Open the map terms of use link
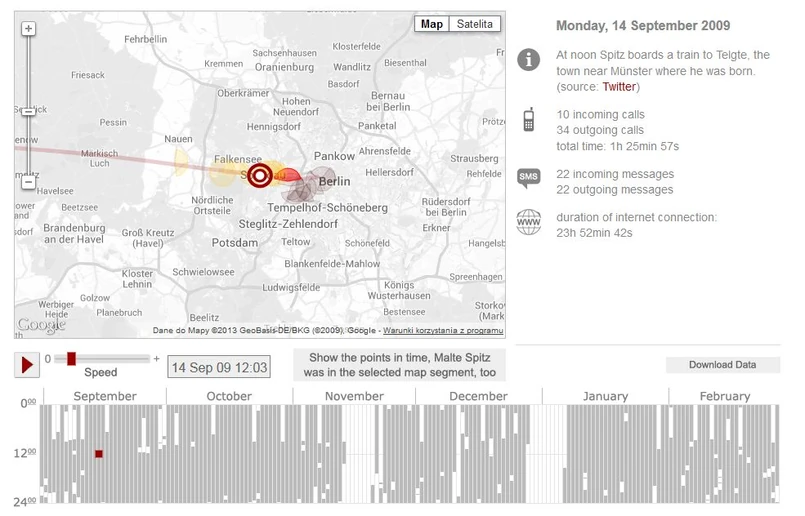805x516 pixels. coord(442,331)
